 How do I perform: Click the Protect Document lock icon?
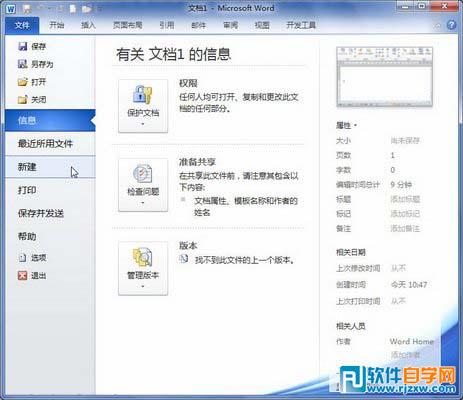click(x=143, y=95)
